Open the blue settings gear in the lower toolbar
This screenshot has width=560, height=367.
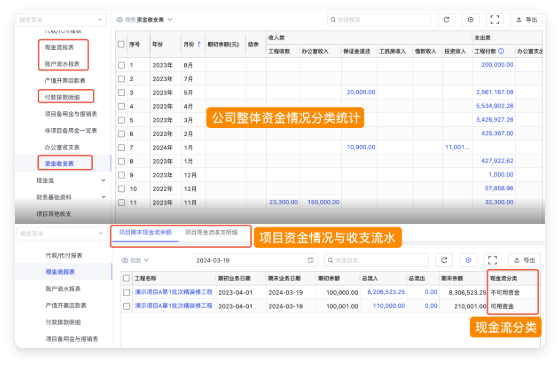(x=468, y=260)
